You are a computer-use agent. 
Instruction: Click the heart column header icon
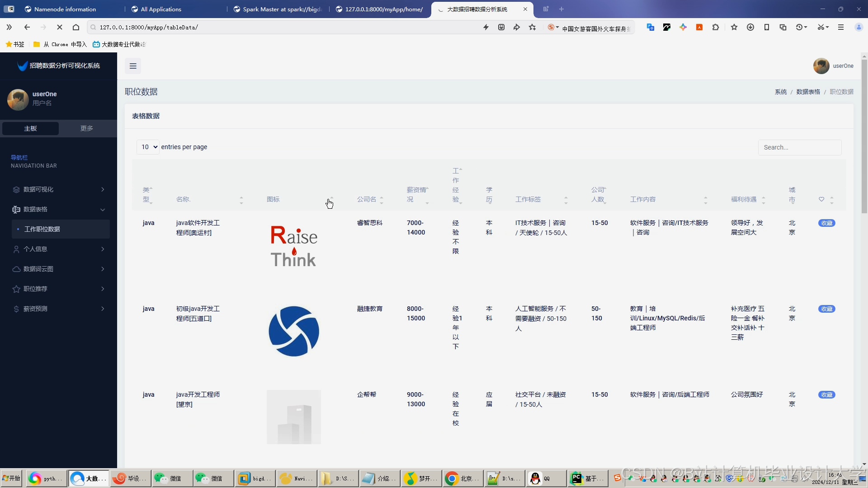pos(822,199)
